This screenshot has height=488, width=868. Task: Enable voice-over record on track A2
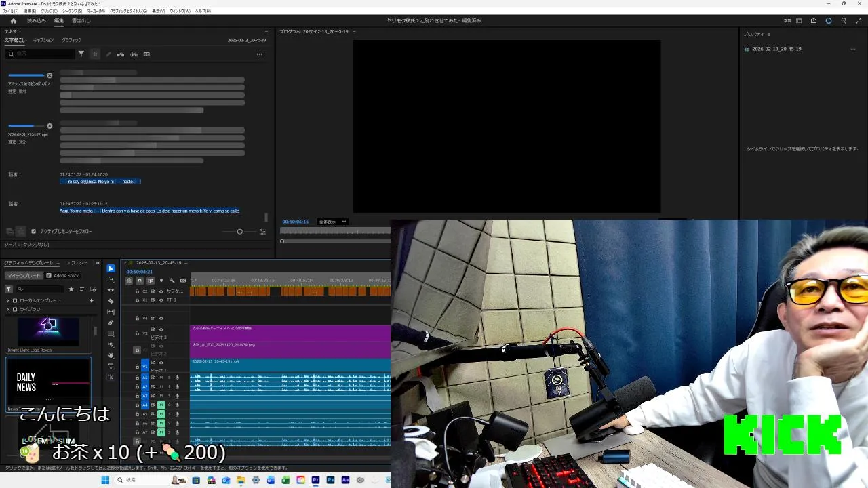(177, 386)
